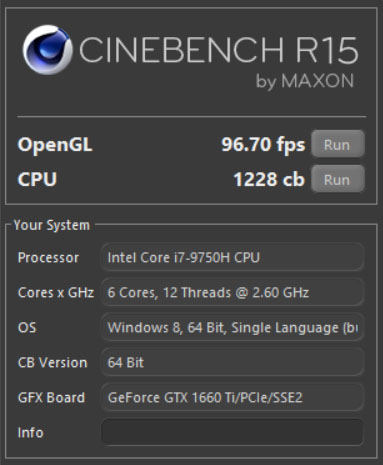The height and width of the screenshot is (465, 383).
Task: Click the Info input field
Action: [x=232, y=432]
